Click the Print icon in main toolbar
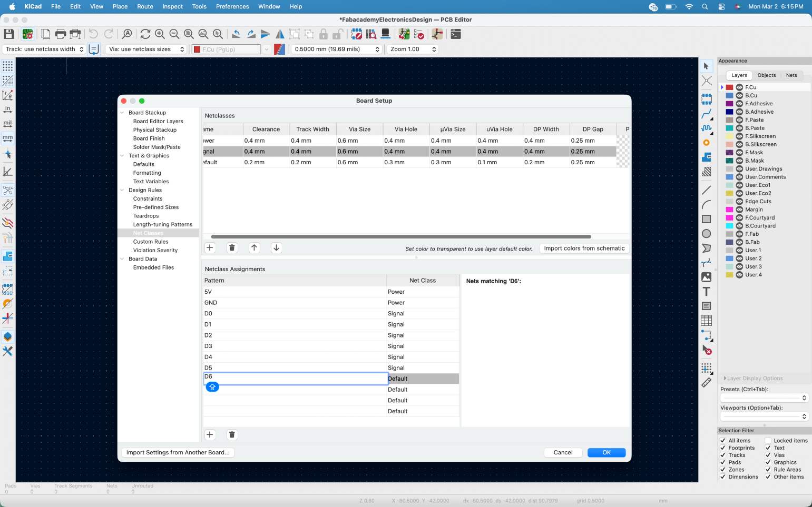 point(61,34)
